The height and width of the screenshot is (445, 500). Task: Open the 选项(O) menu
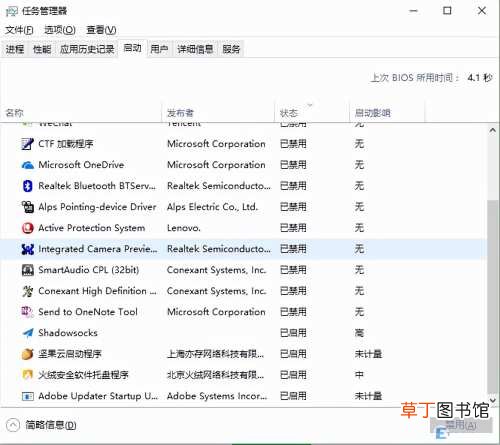pyautogui.click(x=60, y=30)
